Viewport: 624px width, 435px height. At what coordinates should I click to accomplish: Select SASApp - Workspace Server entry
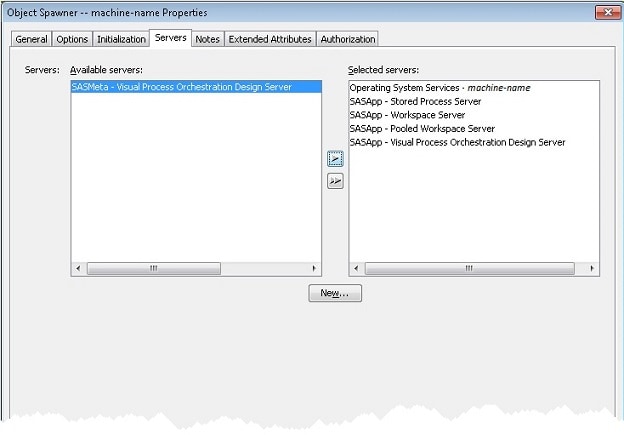[474, 115]
